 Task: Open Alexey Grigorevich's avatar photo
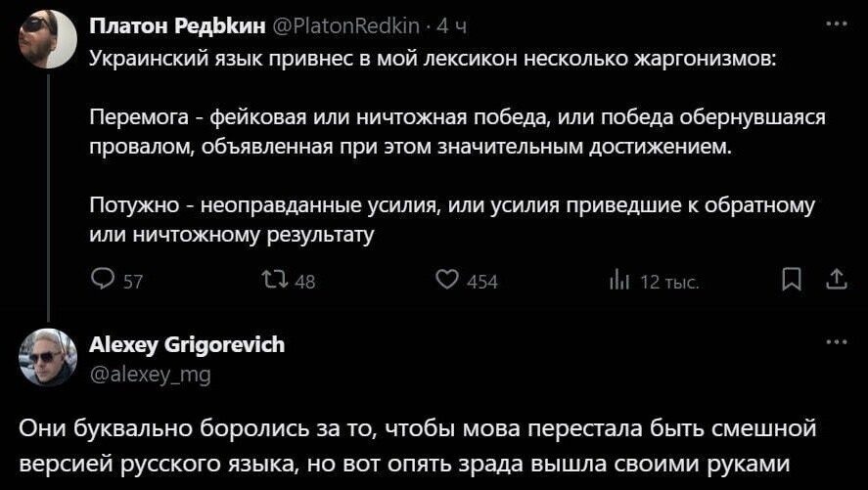(48, 357)
